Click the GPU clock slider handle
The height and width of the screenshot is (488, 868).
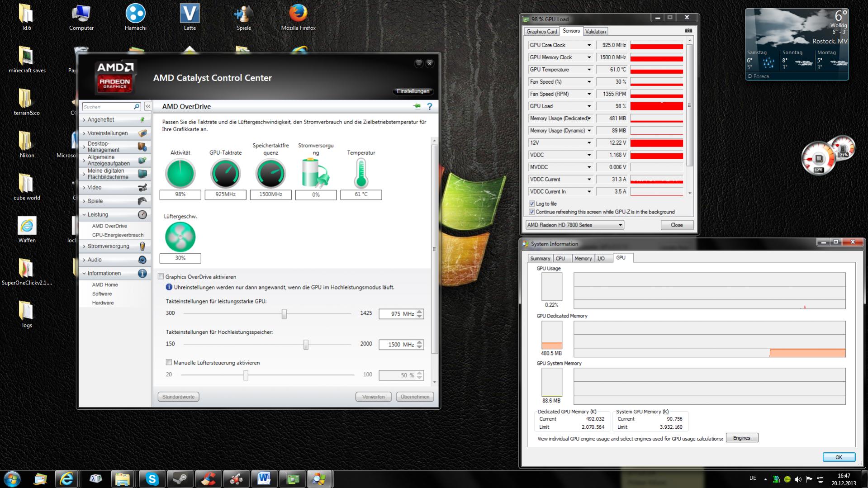point(284,314)
